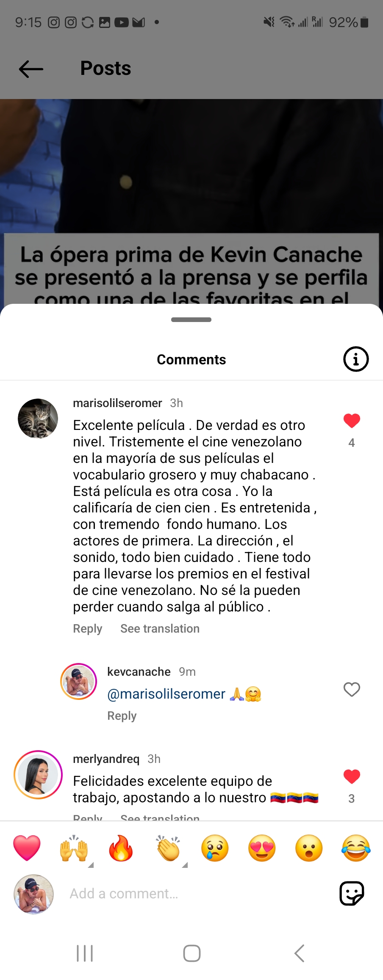Open the comments info icon
The height and width of the screenshot is (980, 383).
(355, 359)
